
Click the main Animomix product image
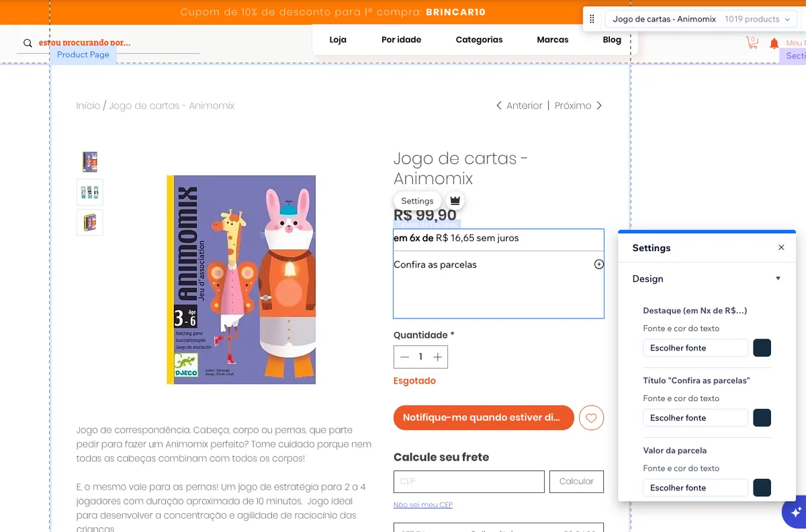pyautogui.click(x=241, y=279)
